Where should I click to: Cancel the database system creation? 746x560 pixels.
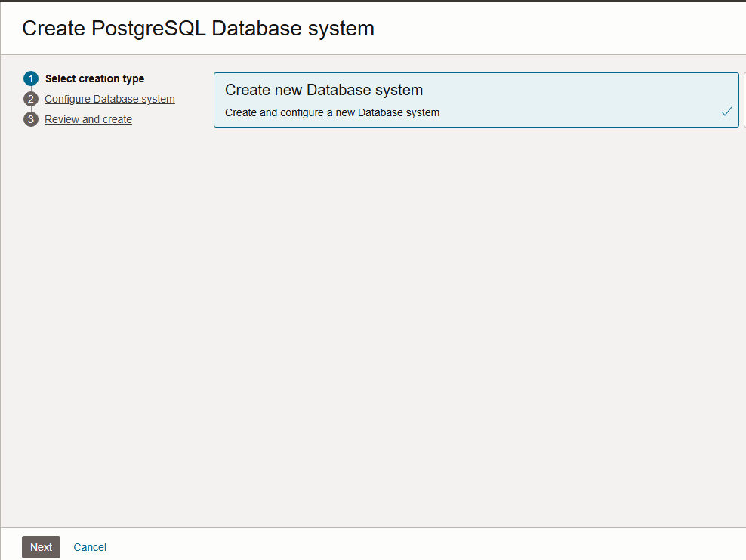click(90, 547)
